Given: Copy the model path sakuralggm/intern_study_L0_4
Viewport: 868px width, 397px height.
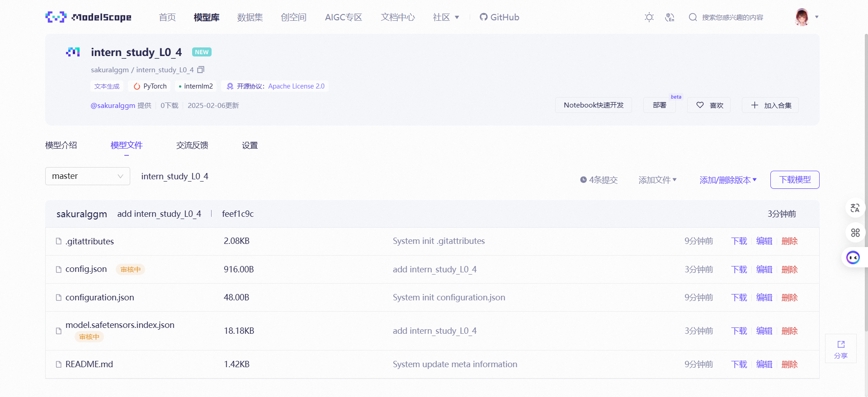Looking at the screenshot, I should coord(201,70).
